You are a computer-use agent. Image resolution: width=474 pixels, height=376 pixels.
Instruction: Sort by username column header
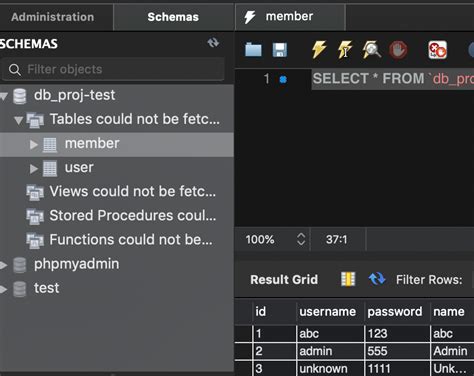pos(327,312)
